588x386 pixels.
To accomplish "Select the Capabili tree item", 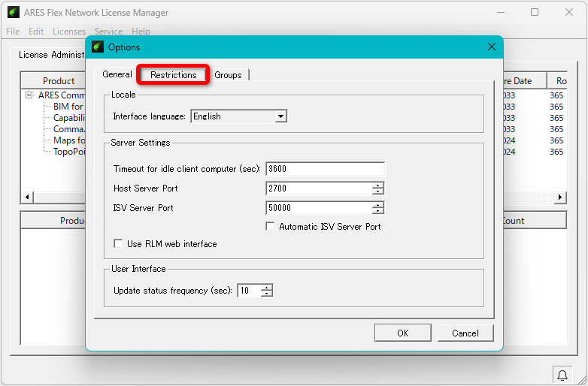I will (x=69, y=118).
